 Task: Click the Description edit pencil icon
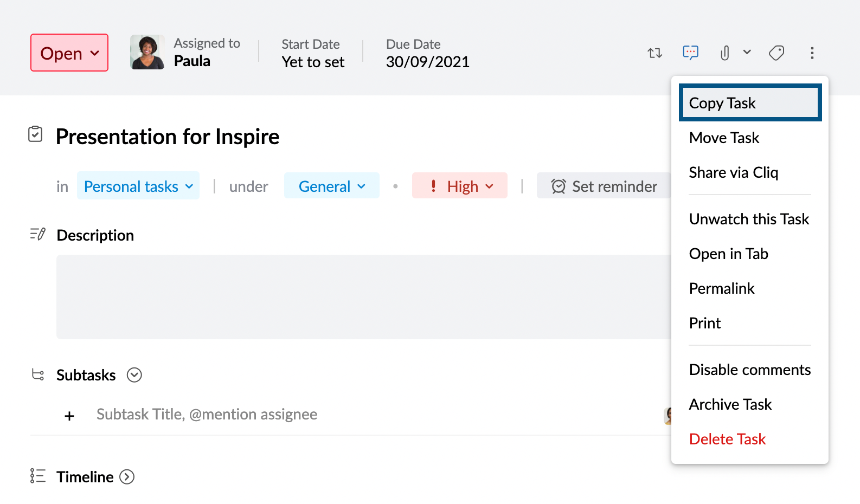[37, 234]
